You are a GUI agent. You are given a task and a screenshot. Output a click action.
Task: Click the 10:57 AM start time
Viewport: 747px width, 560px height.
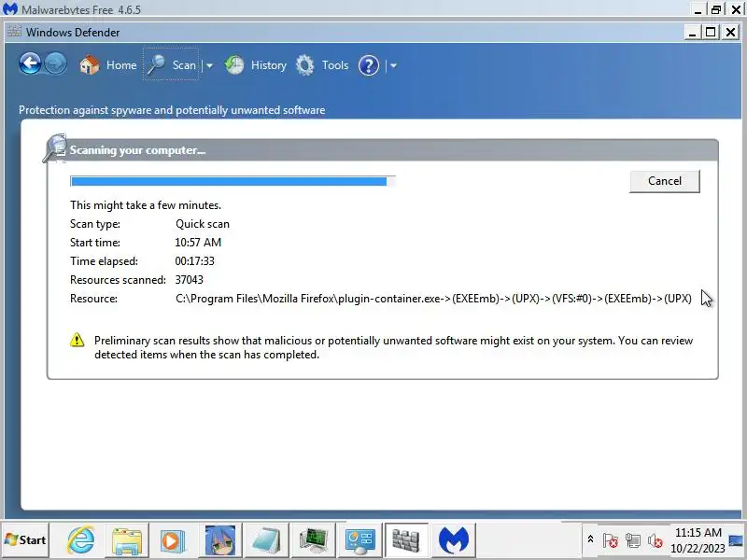coord(198,243)
